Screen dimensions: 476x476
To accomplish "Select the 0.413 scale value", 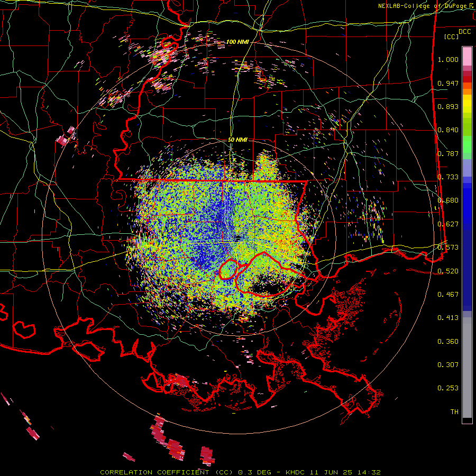I will point(448,318).
